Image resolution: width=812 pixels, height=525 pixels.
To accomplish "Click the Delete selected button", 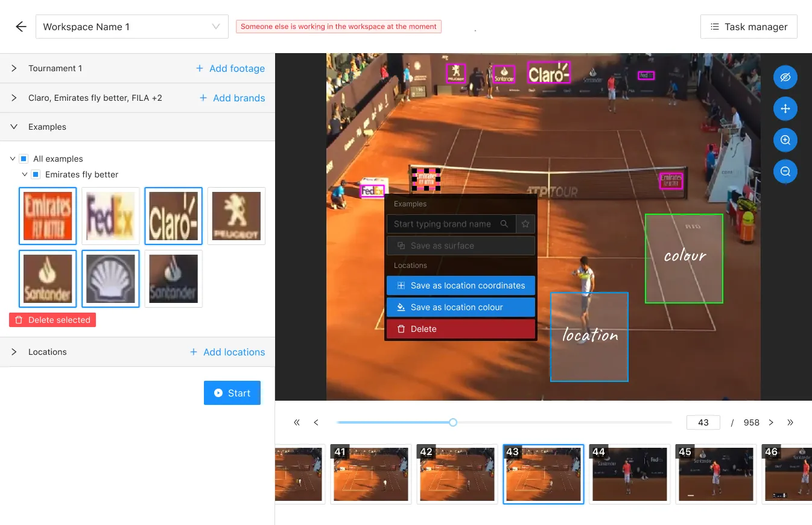I will (x=52, y=320).
